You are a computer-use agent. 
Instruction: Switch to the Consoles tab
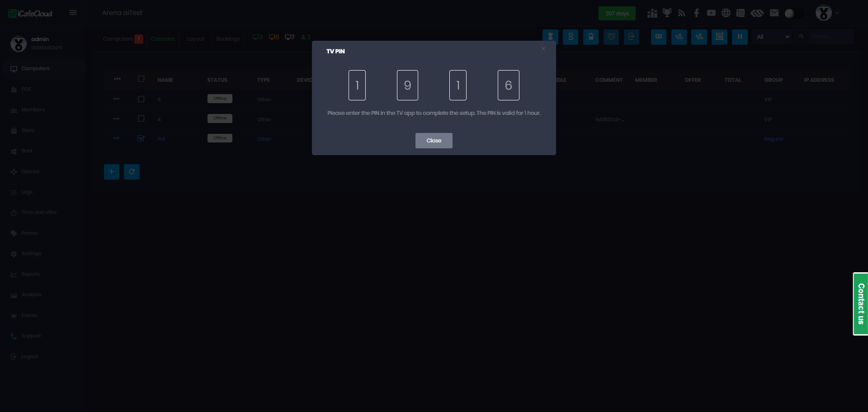tap(163, 39)
